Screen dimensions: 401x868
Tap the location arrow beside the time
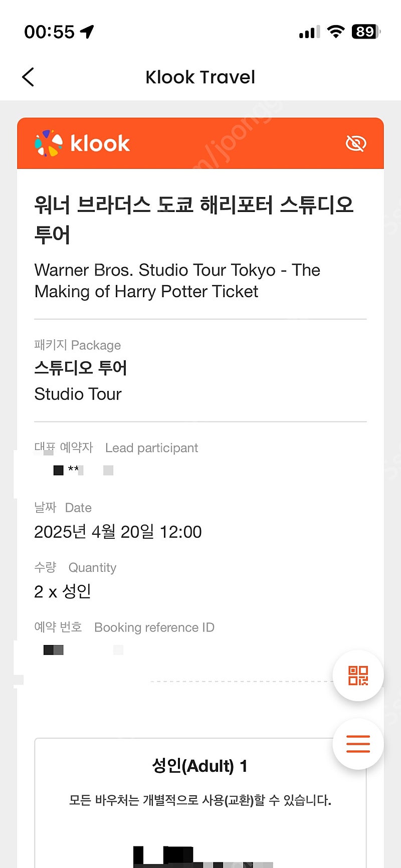(87, 32)
